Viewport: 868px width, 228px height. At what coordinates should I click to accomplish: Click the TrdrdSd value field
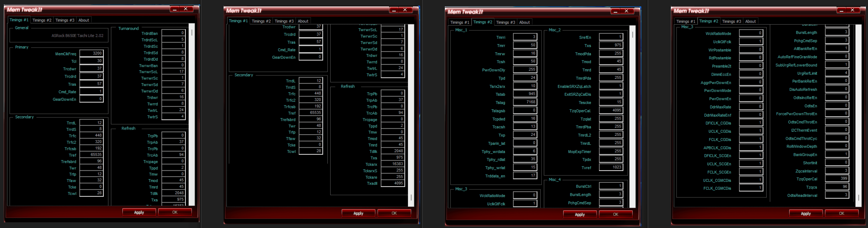click(x=174, y=52)
